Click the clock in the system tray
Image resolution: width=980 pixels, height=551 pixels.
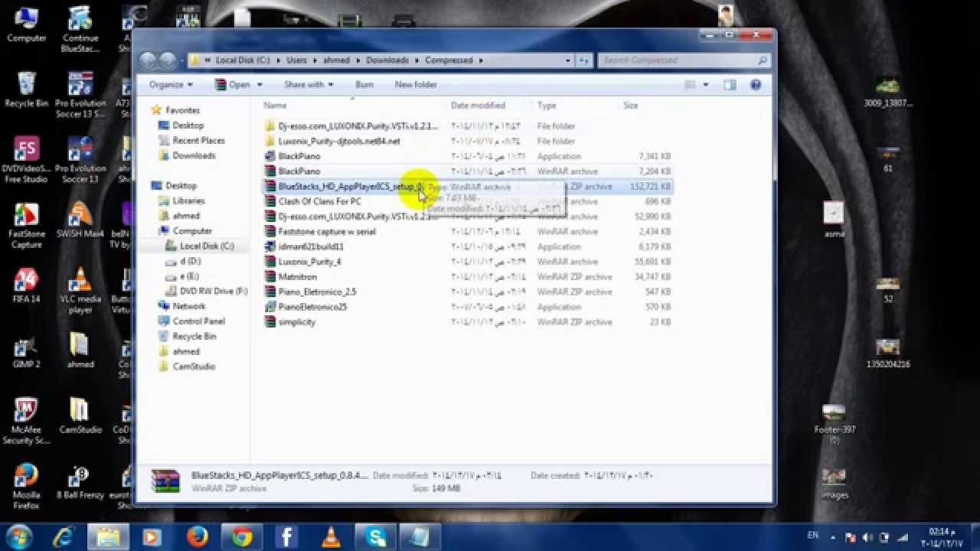tap(942, 536)
